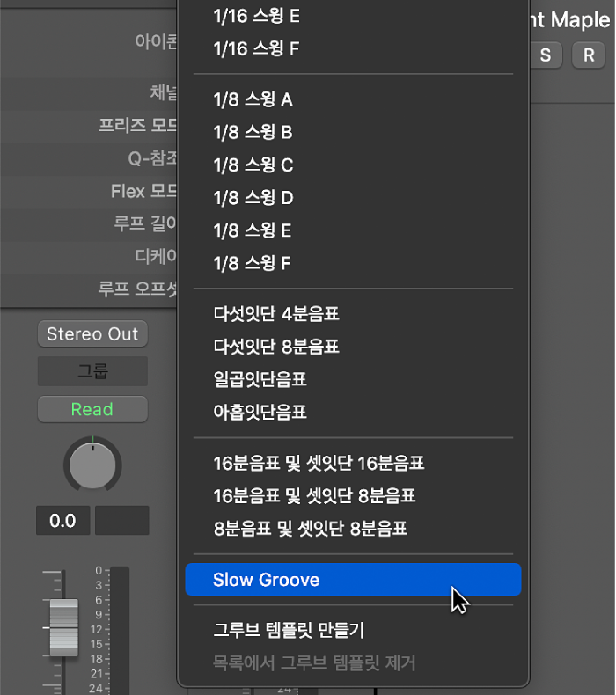This screenshot has width=616, height=695.
Task: Open the Read automation mode button
Action: point(92,410)
